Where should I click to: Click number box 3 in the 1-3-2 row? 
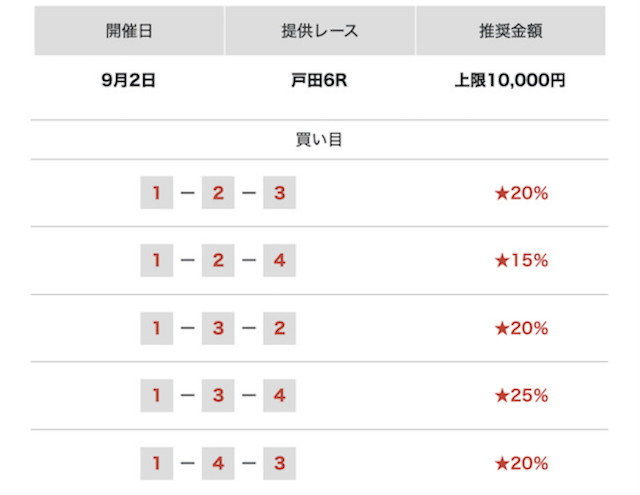tap(218, 328)
